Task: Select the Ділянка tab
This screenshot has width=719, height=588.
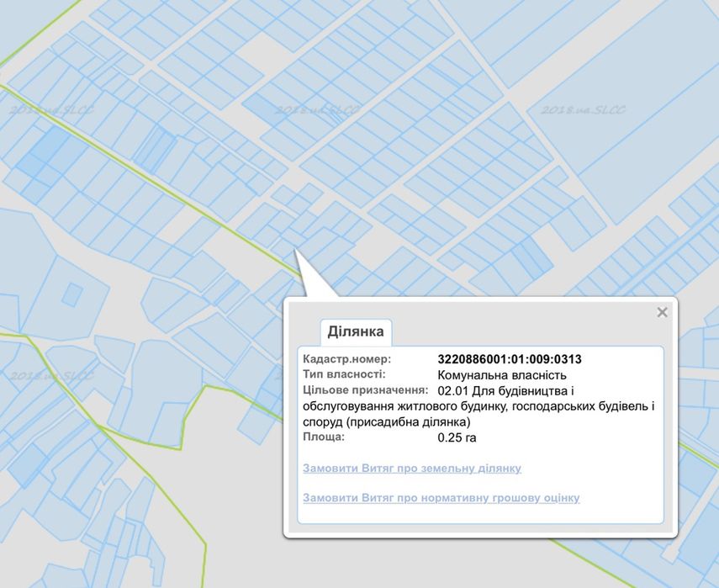Action: (356, 331)
